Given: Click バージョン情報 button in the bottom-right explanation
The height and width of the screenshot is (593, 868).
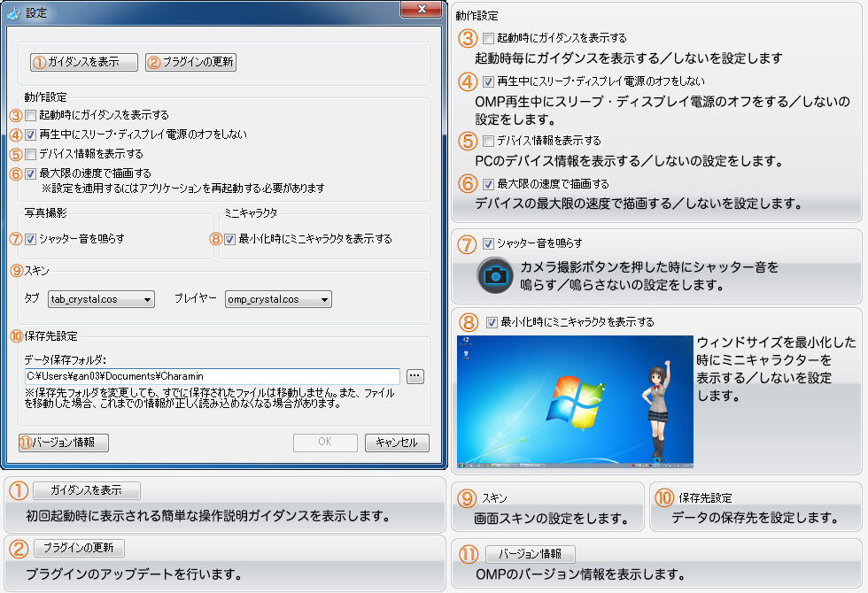Looking at the screenshot, I should (531, 554).
